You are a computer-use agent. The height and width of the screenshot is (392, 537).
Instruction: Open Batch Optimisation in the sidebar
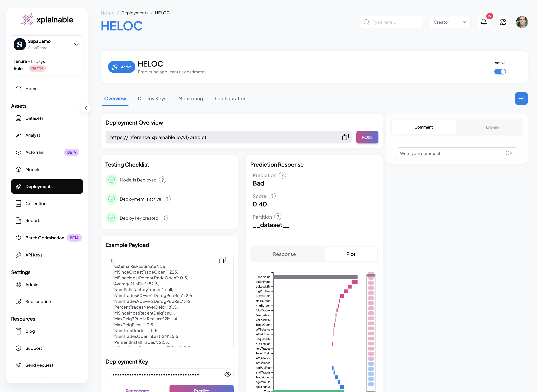(47, 238)
